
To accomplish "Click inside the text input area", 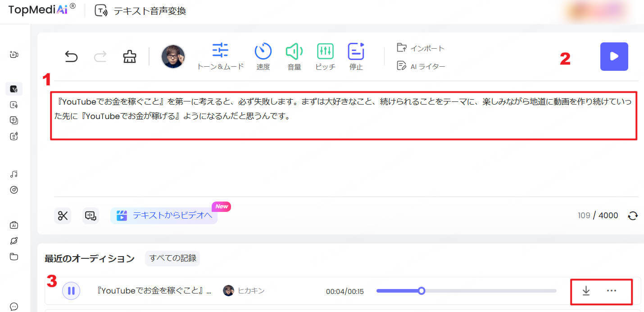I will 344,117.
